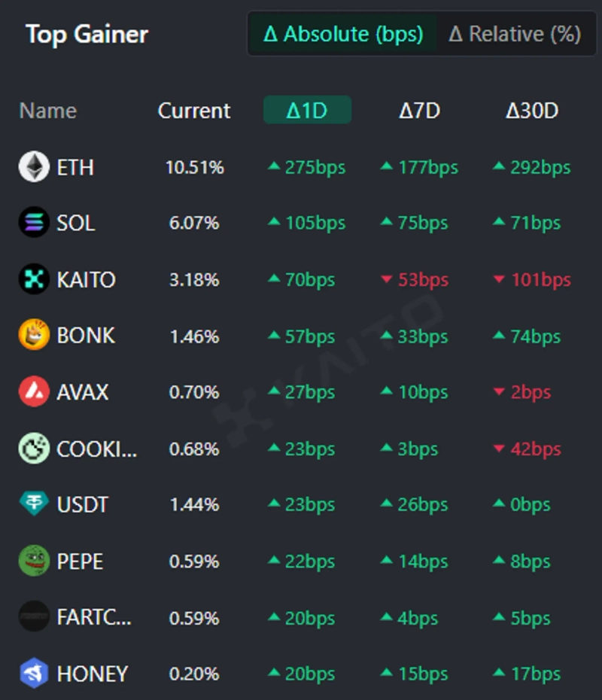Click the Name column header
Image resolution: width=602 pixels, height=700 pixels.
pos(48,111)
